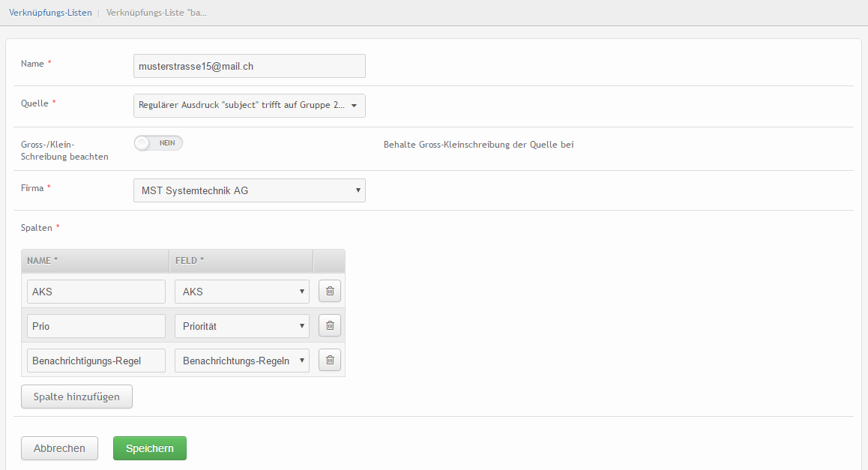Save with the green Speichern button

150,448
